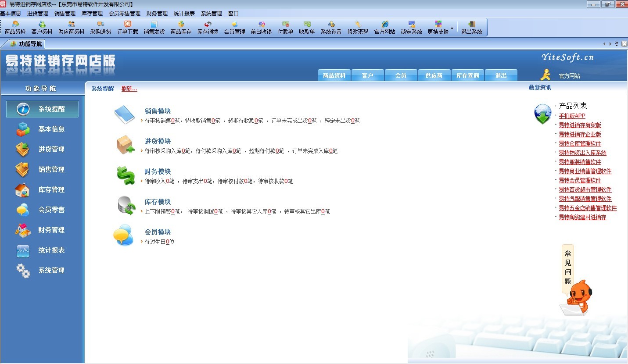Open 基本信息 menu in menu bar
Viewport: 628px width, 364px height.
pos(11,14)
